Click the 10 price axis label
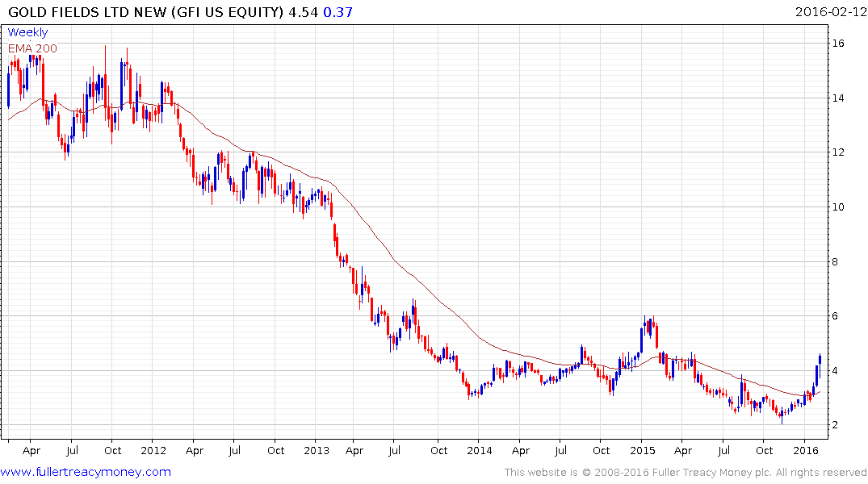 click(838, 207)
